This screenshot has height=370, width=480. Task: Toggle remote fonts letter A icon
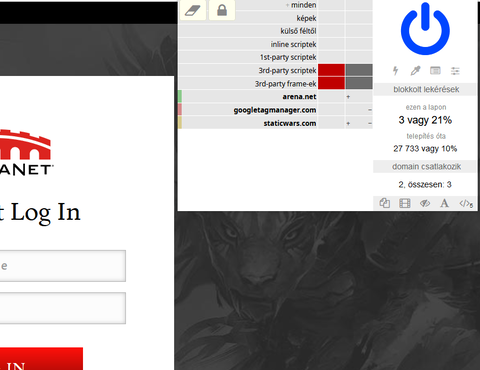(444, 203)
